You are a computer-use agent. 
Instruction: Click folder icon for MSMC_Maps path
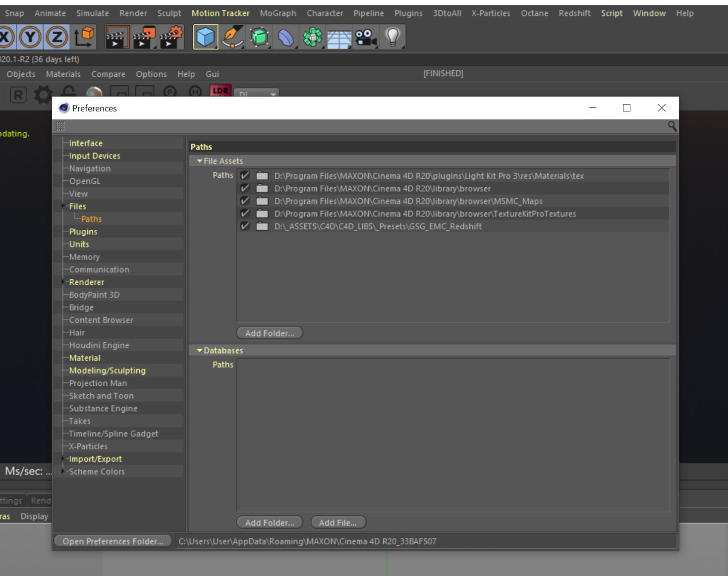click(x=262, y=201)
